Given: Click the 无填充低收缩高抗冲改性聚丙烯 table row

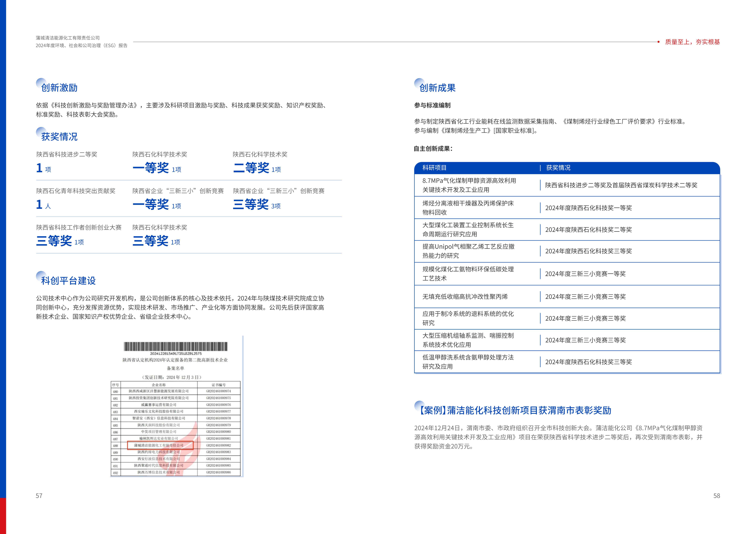Looking at the screenshot, I should [x=465, y=296].
